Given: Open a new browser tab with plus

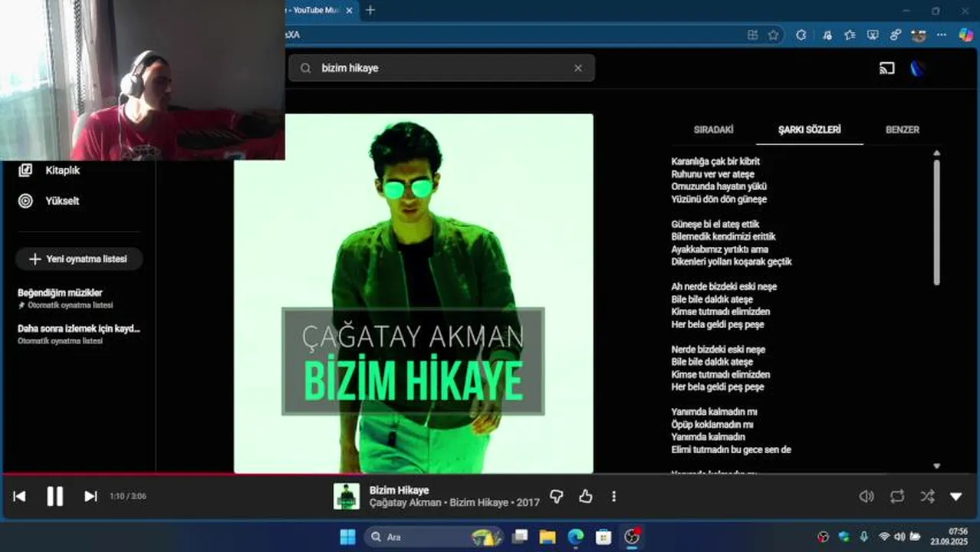Looking at the screenshot, I should (370, 10).
